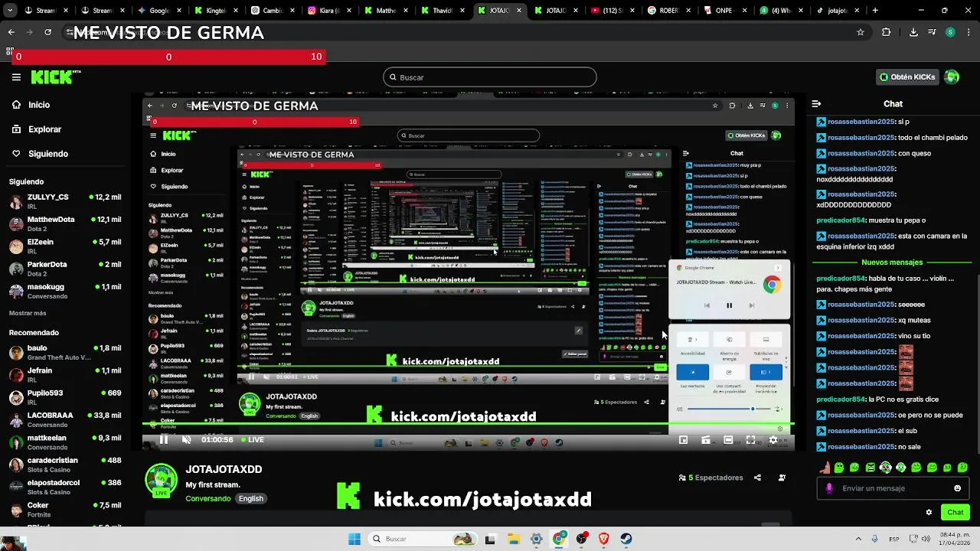Focus the top Buscar search field
The width and height of the screenshot is (980, 551).
(x=489, y=77)
